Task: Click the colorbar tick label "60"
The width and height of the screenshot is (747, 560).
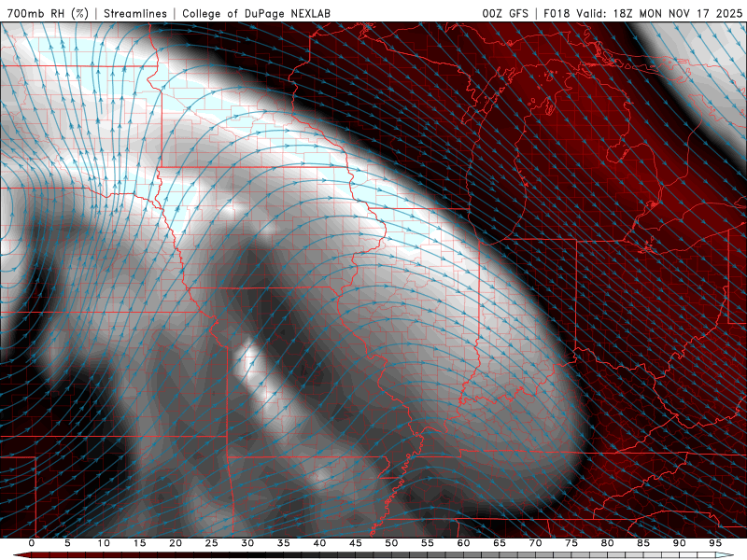Action: (463, 543)
